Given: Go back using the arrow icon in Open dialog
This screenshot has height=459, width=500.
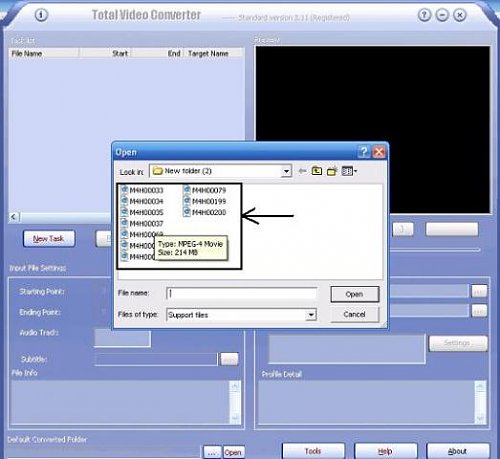Looking at the screenshot, I should [x=302, y=171].
